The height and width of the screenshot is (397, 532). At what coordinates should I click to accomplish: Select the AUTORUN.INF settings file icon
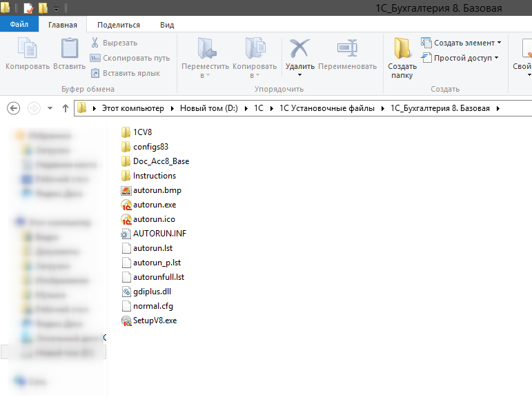126,234
